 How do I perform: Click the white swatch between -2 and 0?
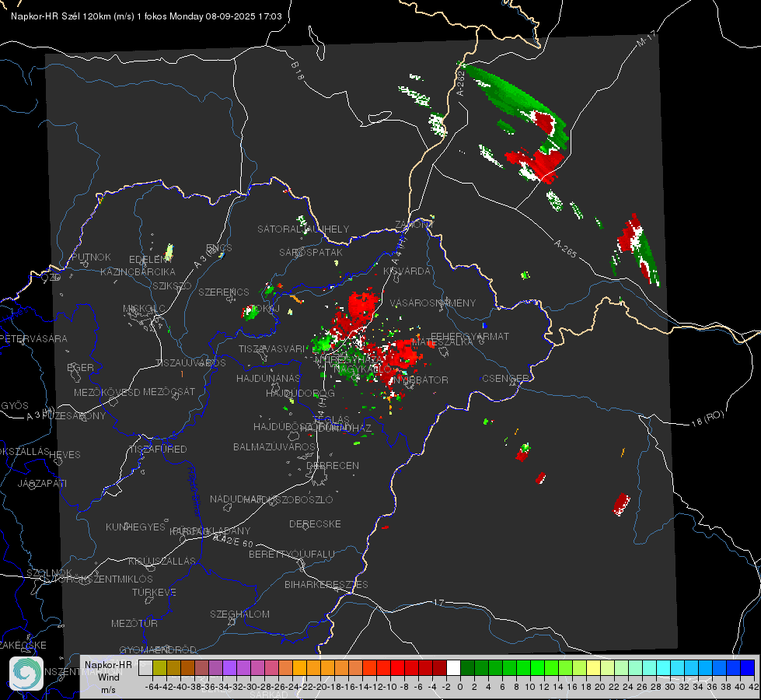pos(453,668)
